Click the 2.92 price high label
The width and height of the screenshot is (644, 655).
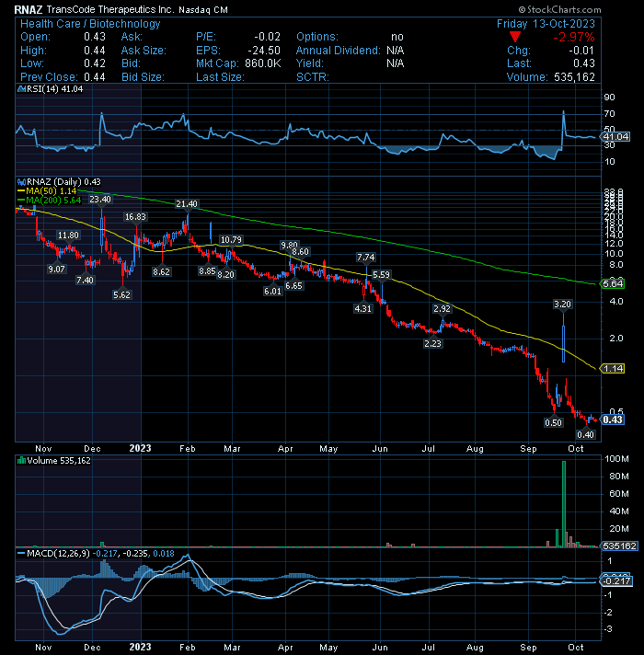[x=442, y=308]
